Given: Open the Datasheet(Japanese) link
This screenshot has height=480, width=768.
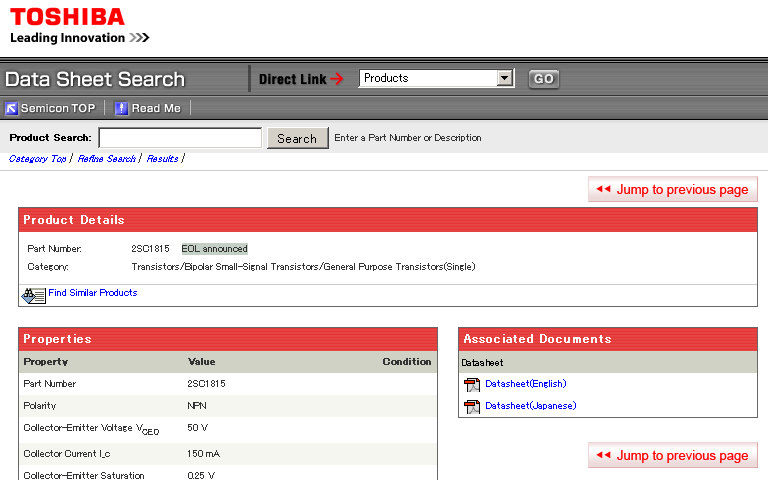Looking at the screenshot, I should (530, 406).
